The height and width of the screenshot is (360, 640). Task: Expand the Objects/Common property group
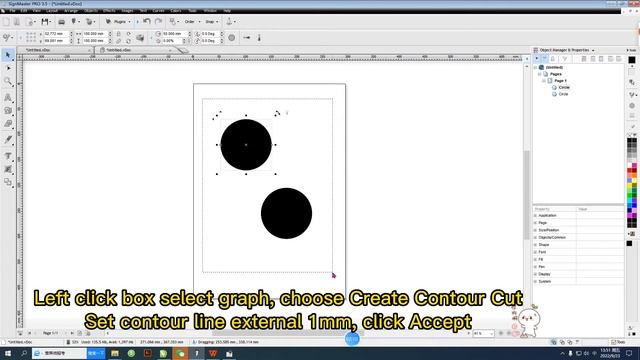coord(536,238)
